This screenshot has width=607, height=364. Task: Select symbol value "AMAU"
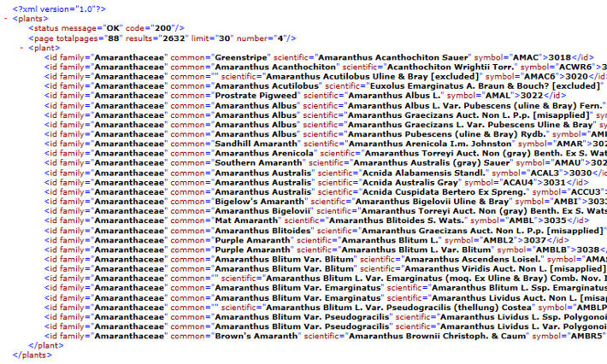click(567, 163)
